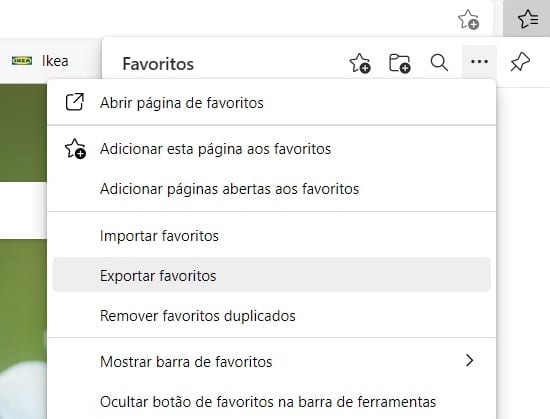Choose Adicionar esta página aos favoritos
550x419 pixels.
click(x=271, y=149)
